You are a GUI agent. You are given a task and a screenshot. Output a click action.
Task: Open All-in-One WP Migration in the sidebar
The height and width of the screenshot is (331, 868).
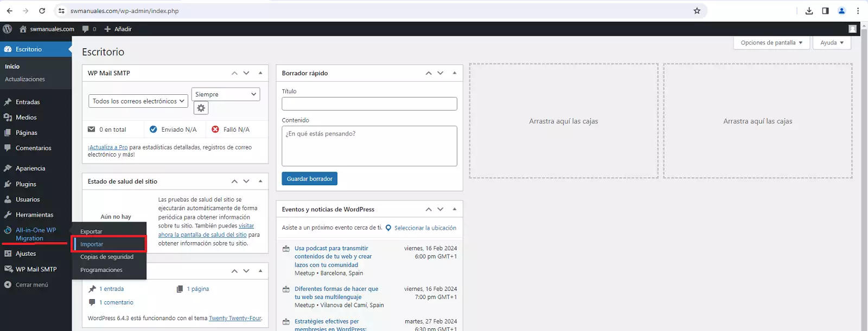click(x=36, y=234)
